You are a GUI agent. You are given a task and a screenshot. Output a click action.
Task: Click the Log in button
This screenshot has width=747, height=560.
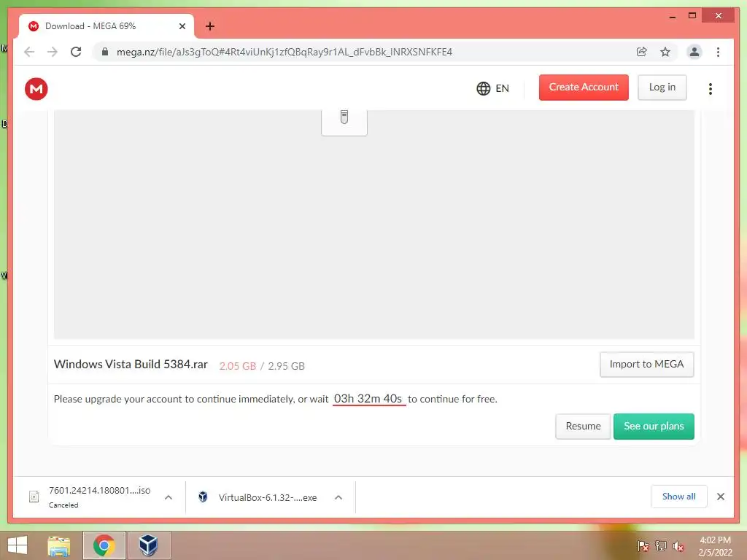coord(662,87)
